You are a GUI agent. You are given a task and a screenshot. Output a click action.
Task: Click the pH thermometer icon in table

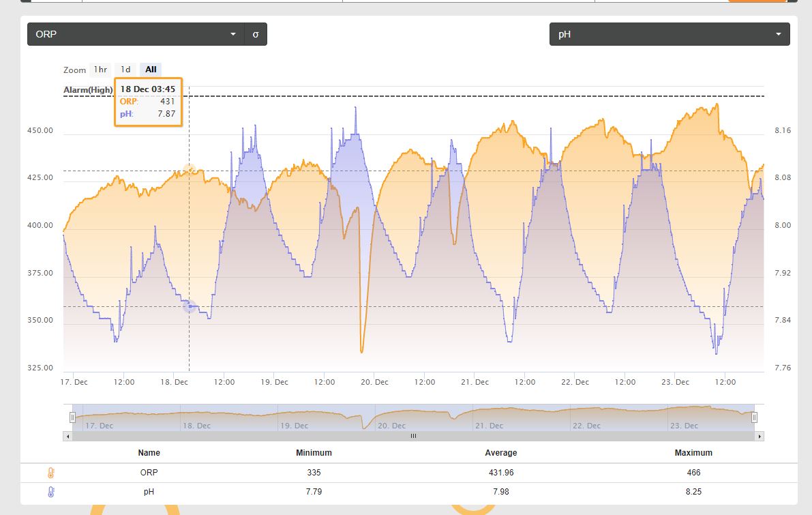coord(50,492)
